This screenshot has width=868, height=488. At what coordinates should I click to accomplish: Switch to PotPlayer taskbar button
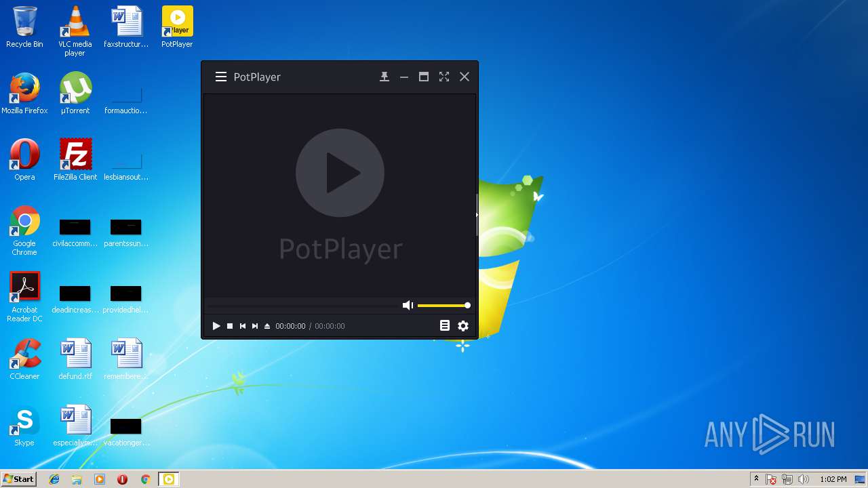point(168,479)
